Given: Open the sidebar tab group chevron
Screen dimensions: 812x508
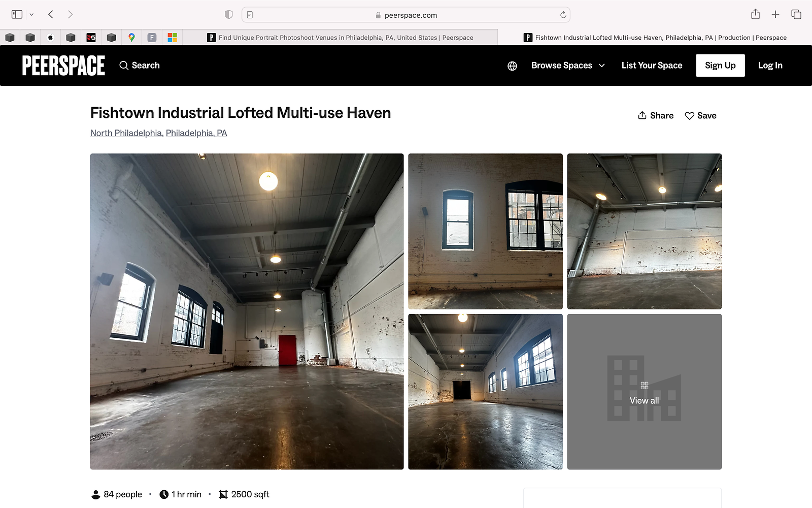Looking at the screenshot, I should coord(31,14).
